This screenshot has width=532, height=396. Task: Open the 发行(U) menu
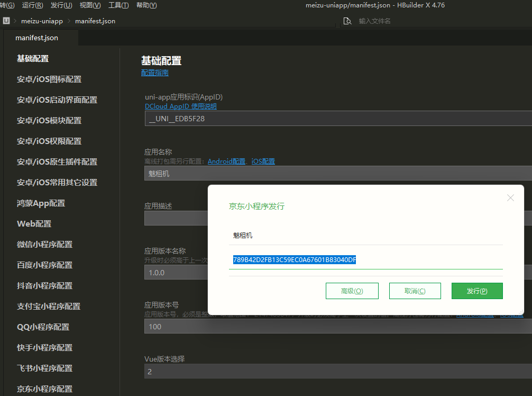coord(61,5)
